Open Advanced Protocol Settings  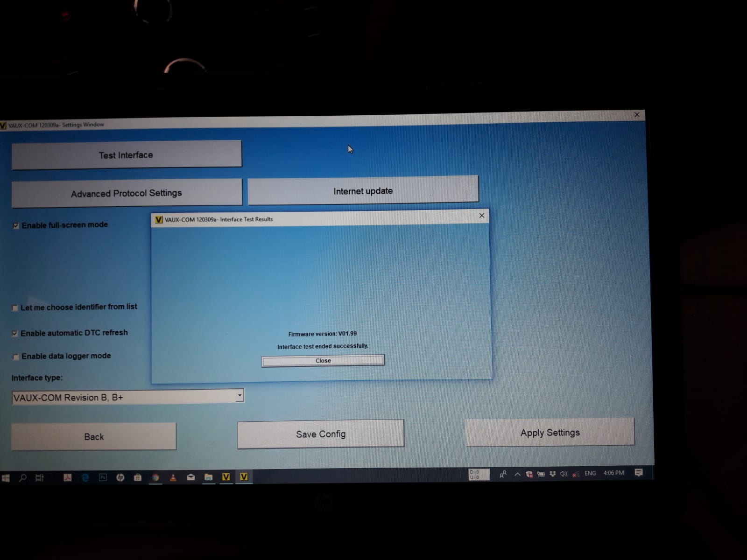coord(127,193)
